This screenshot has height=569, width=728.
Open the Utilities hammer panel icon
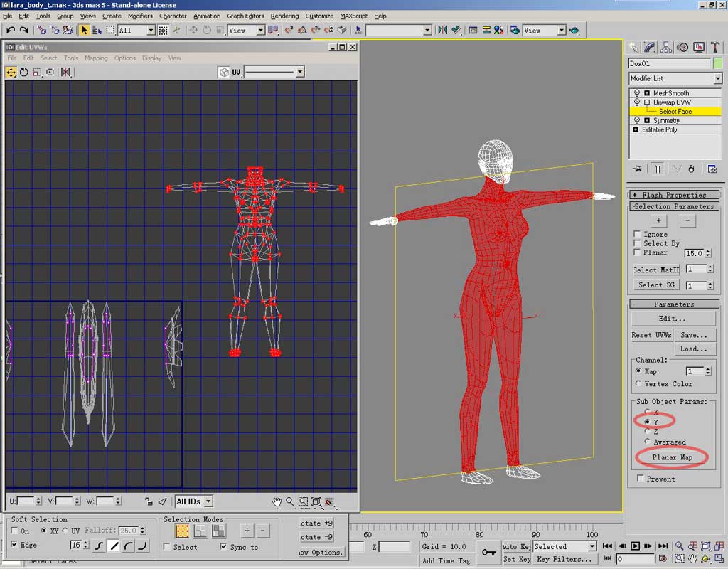[715, 48]
